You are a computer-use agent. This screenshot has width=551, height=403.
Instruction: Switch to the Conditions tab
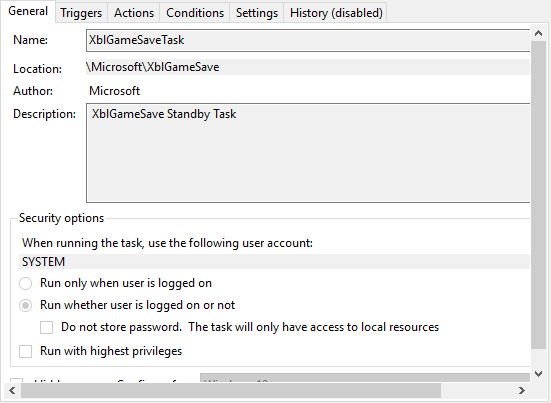point(195,13)
